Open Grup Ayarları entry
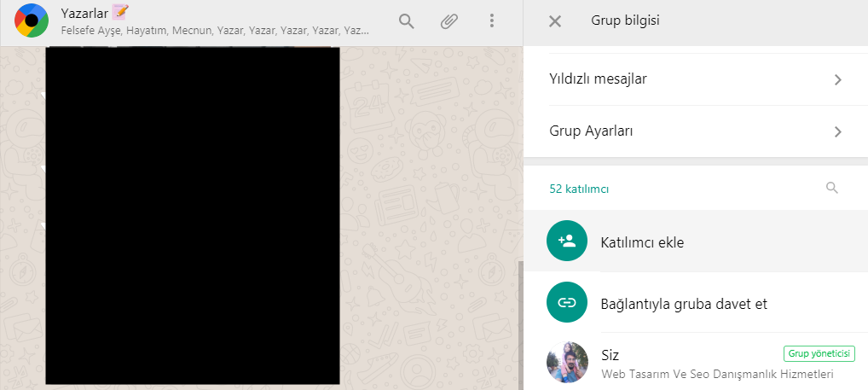The image size is (868, 390). tap(696, 131)
